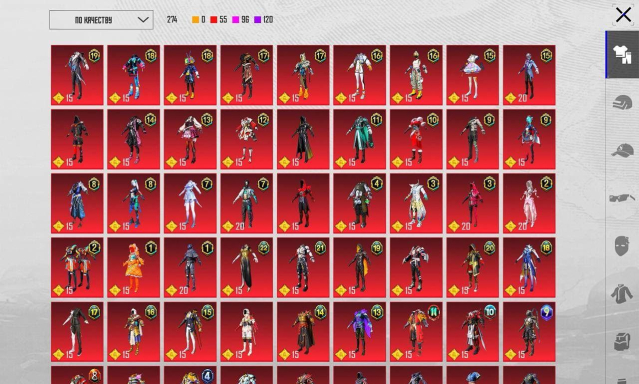Filter by purple quality count 120

click(x=264, y=20)
